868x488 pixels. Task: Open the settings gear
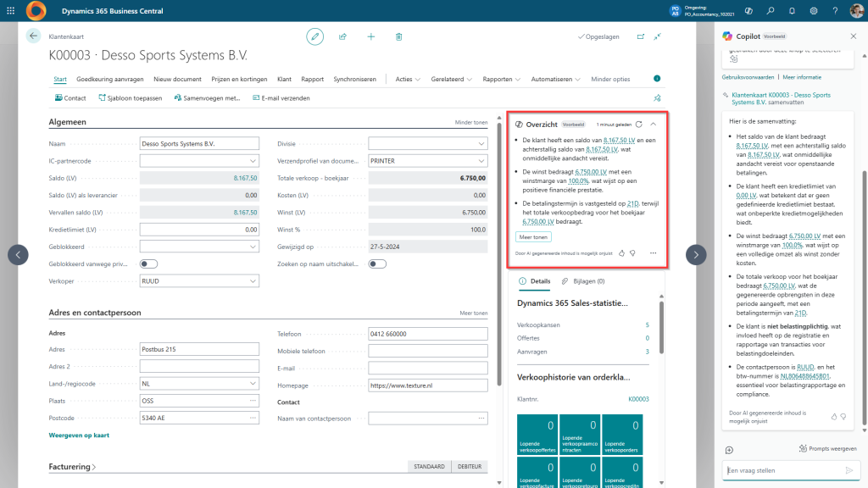813,10
